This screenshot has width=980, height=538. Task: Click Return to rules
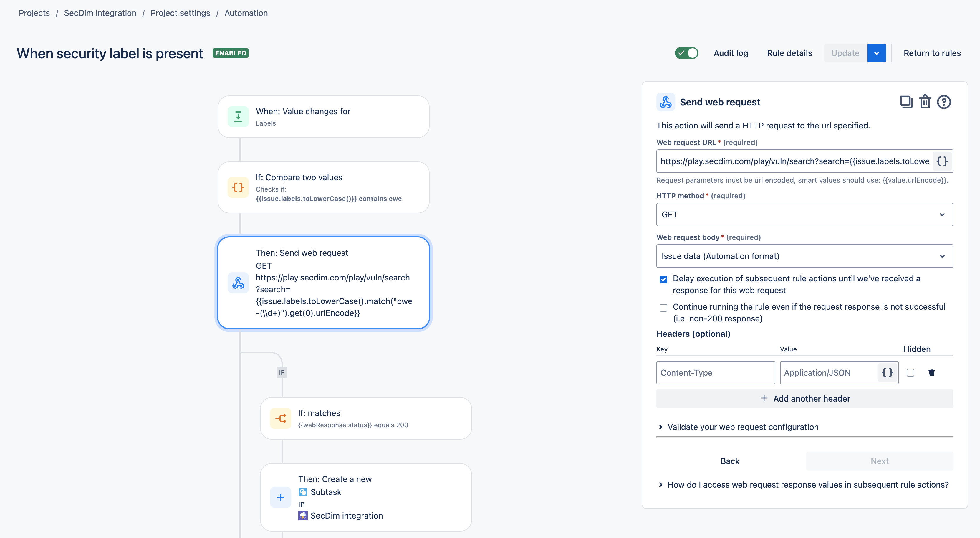pos(933,53)
